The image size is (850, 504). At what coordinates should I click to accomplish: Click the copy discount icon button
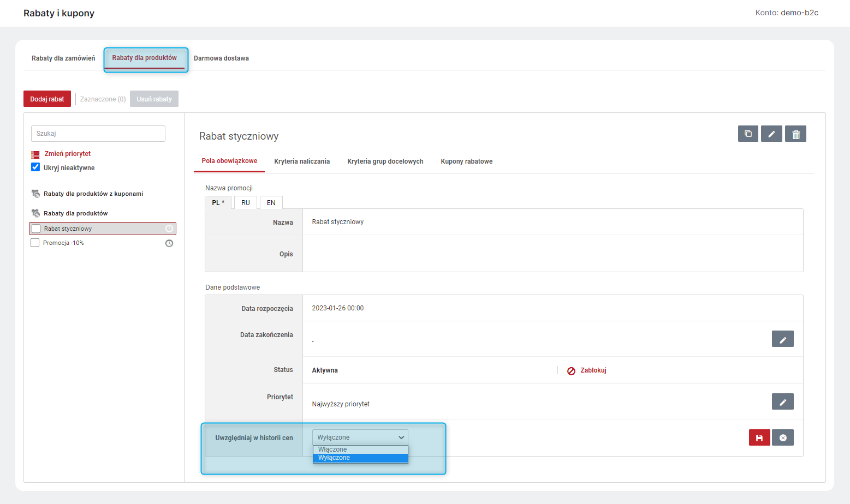click(748, 134)
